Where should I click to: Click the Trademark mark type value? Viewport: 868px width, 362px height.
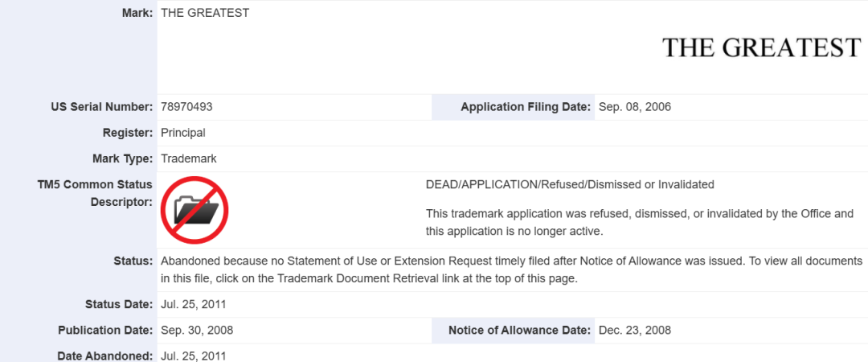[x=189, y=158]
